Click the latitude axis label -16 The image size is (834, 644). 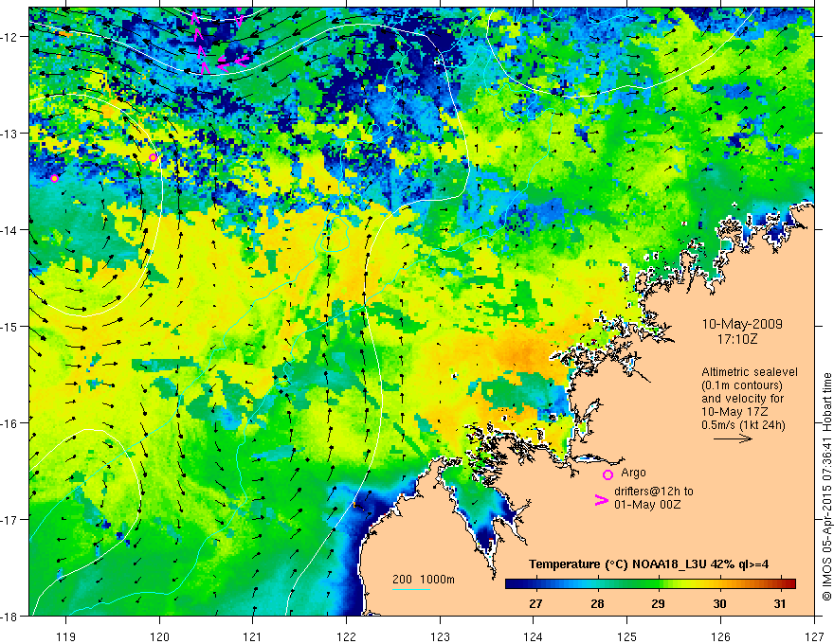[9, 423]
